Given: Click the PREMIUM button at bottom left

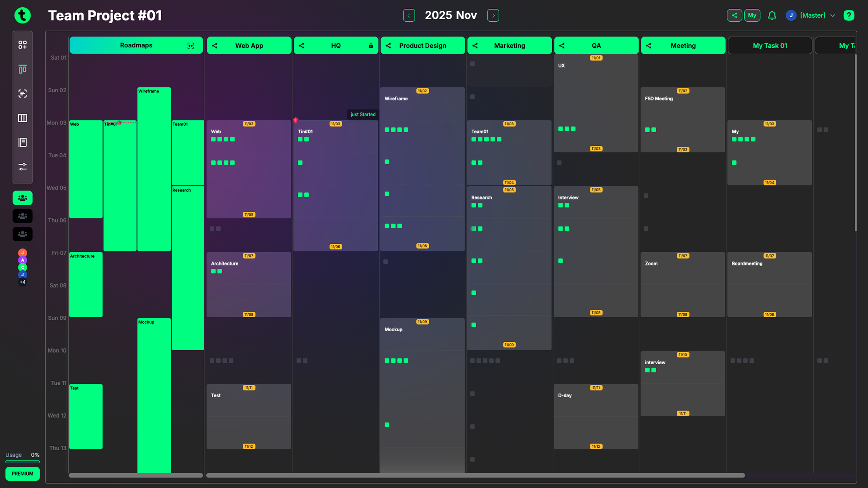Looking at the screenshot, I should click(23, 474).
